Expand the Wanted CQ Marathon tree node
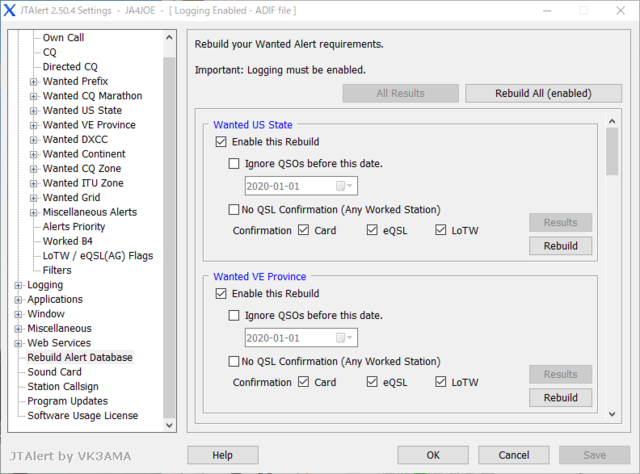 (33, 96)
